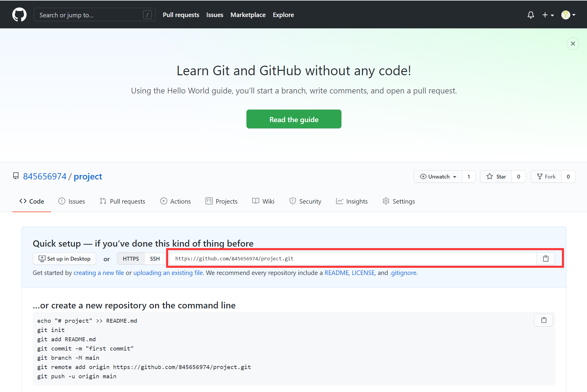Copy the command line setup code

click(x=543, y=320)
